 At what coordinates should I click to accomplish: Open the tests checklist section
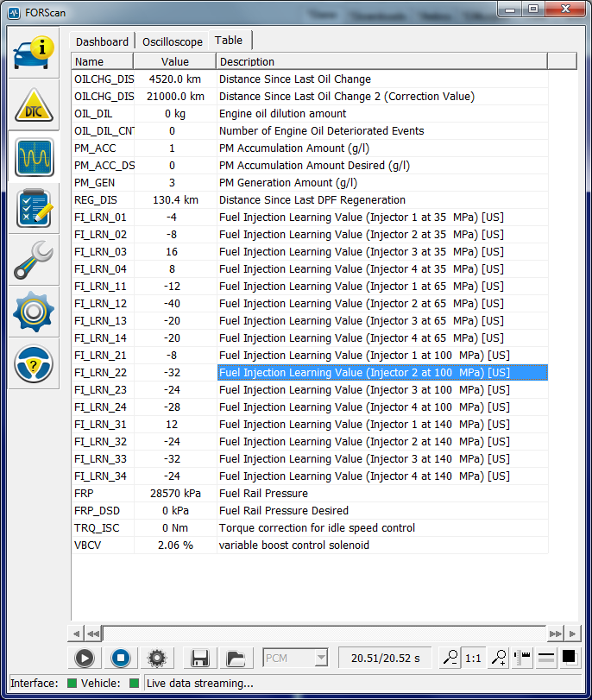35,208
